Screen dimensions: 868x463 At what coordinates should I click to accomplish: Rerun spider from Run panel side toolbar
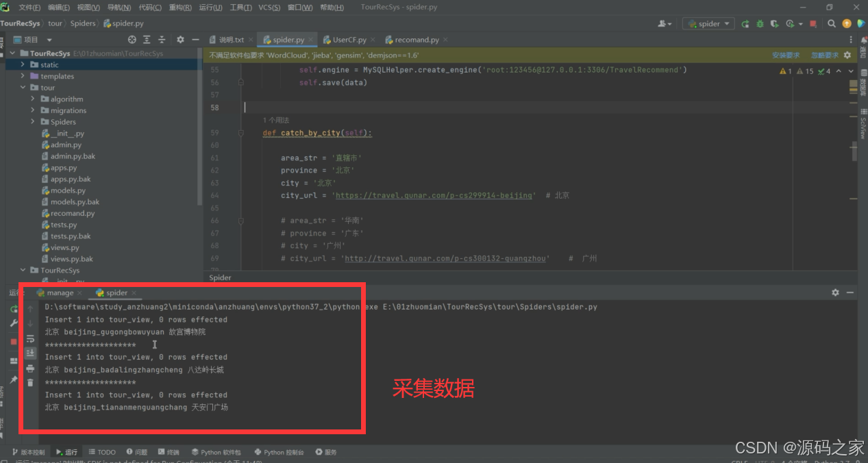click(x=14, y=309)
